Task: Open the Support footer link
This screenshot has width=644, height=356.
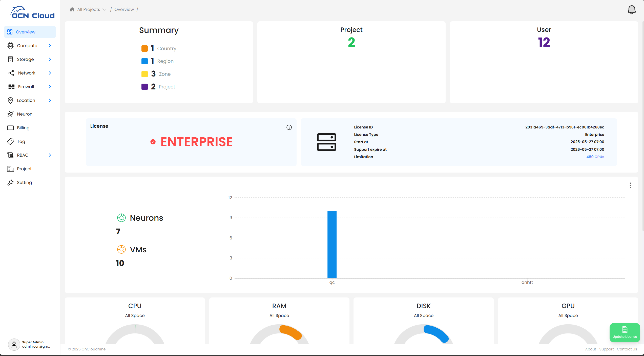Action: pos(606,349)
